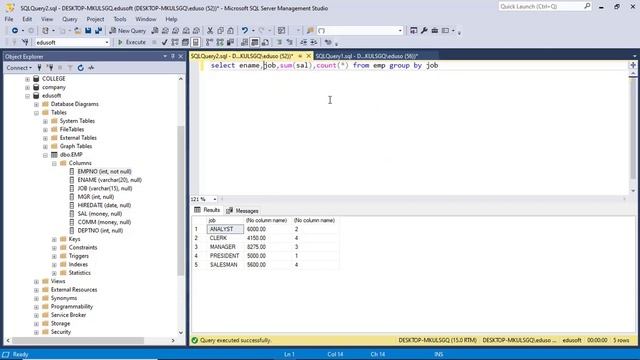
Task: Click the Cut scissors icon
Action: click(x=210, y=31)
